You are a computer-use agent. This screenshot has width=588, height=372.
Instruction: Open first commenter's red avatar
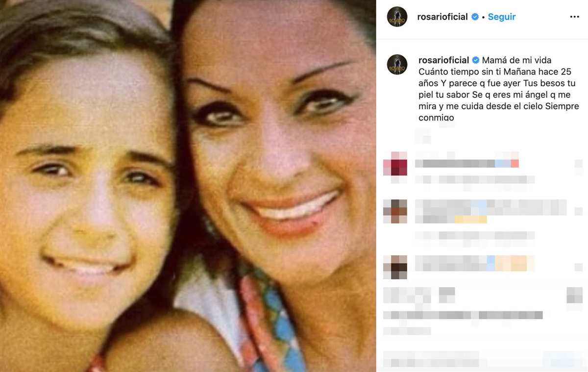coord(395,164)
